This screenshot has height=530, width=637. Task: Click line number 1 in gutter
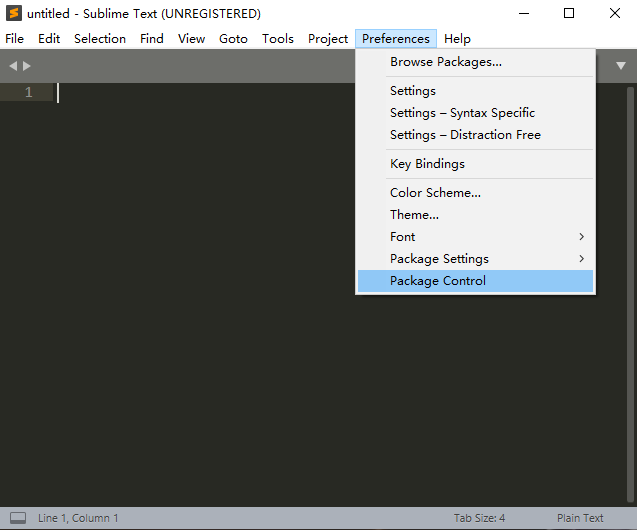[28, 92]
